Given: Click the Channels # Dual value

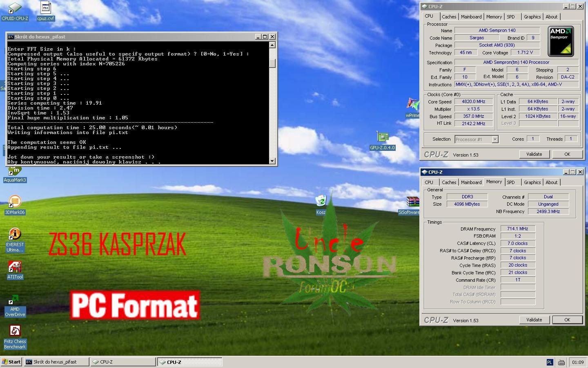Looking at the screenshot, I should (x=548, y=197).
